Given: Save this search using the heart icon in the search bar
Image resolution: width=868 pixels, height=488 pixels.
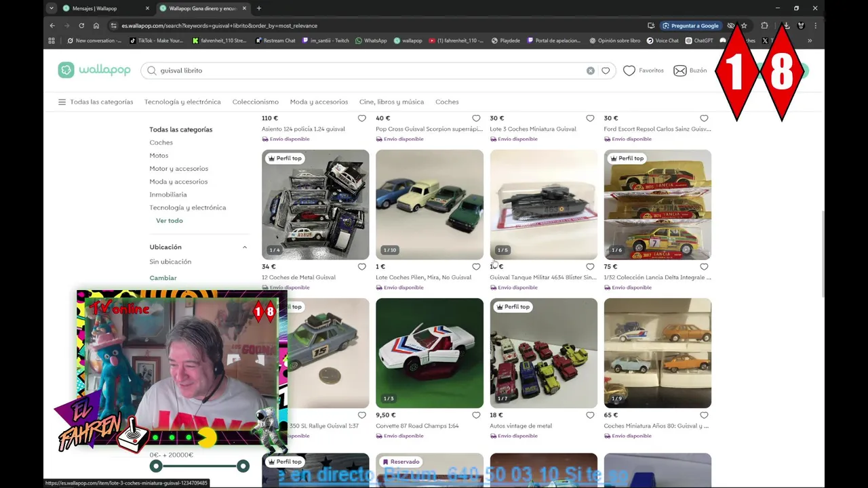Looking at the screenshot, I should [606, 70].
